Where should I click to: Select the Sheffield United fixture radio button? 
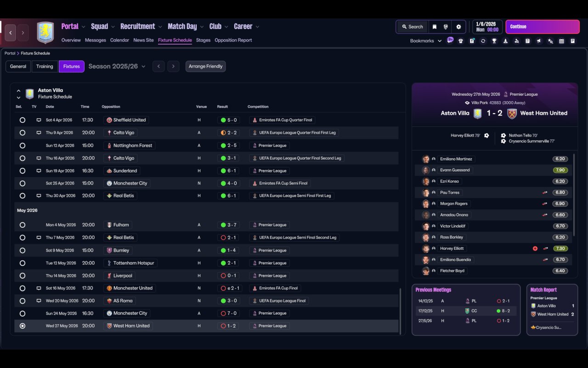pyautogui.click(x=23, y=120)
